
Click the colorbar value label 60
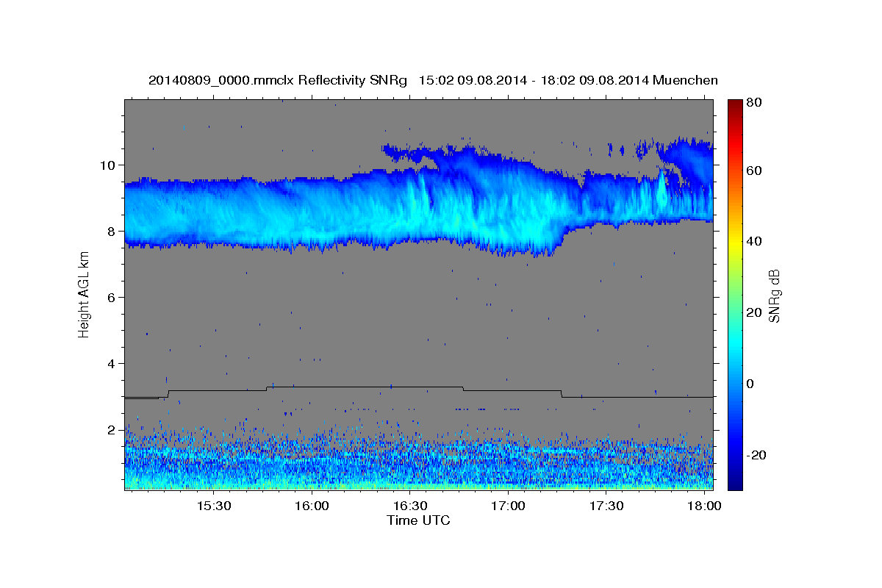pyautogui.click(x=753, y=171)
